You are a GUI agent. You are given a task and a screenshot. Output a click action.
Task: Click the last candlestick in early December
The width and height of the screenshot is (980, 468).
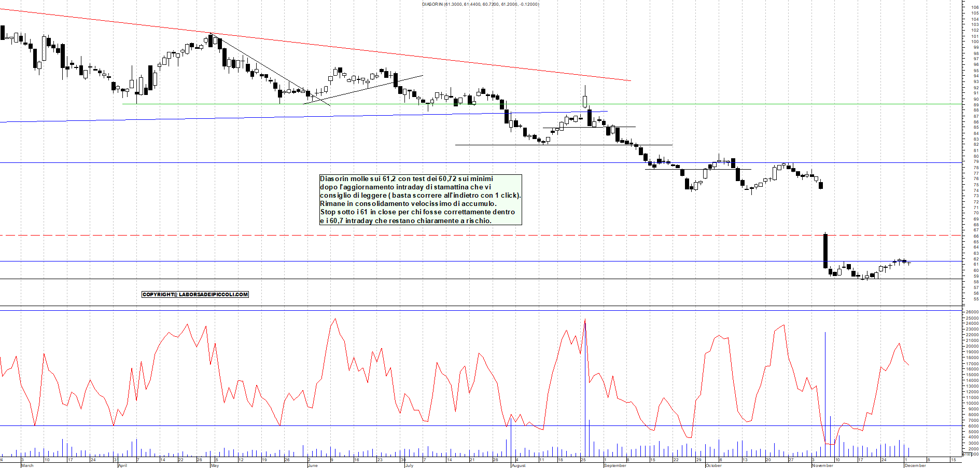909,263
